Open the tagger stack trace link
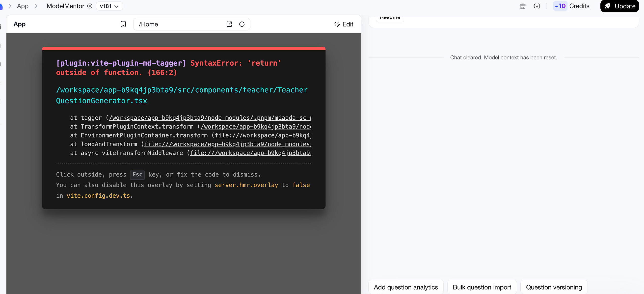 (x=210, y=118)
